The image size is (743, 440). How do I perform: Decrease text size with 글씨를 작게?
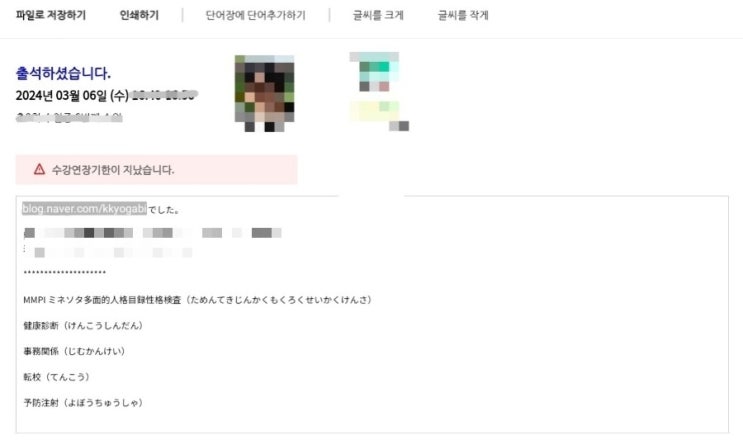(x=463, y=15)
